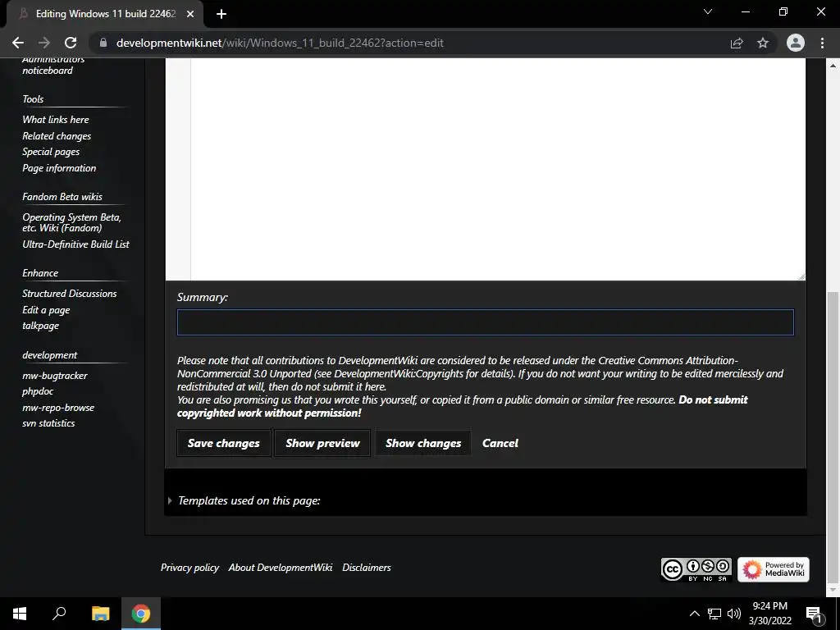Viewport: 840px width, 630px height.
Task: Open mw-bugtracker link
Action: coord(55,376)
